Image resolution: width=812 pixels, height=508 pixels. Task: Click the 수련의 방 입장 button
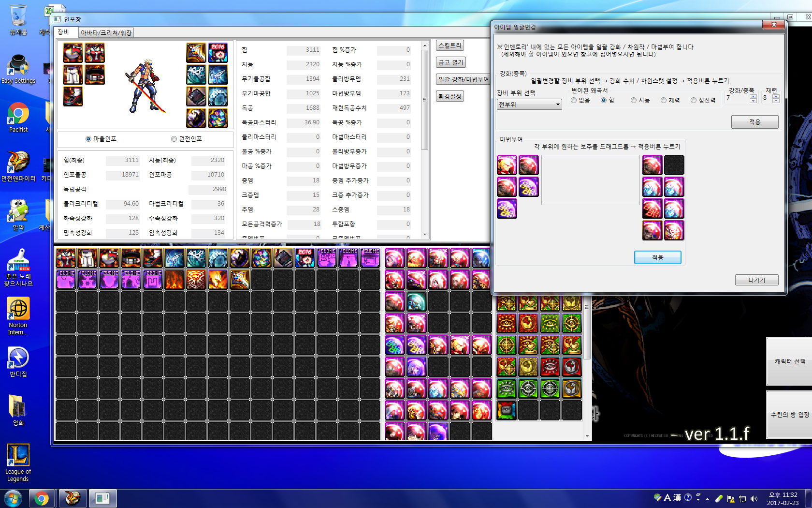tap(789, 415)
